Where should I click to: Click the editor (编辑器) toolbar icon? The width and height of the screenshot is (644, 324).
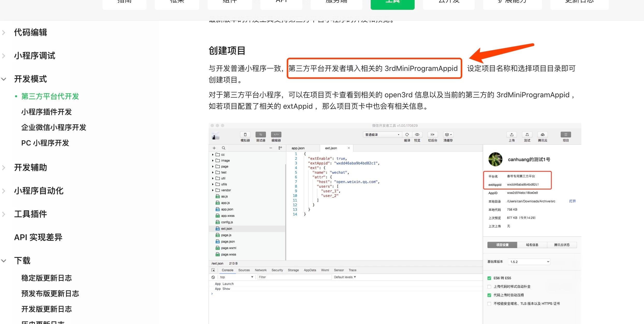point(276,135)
